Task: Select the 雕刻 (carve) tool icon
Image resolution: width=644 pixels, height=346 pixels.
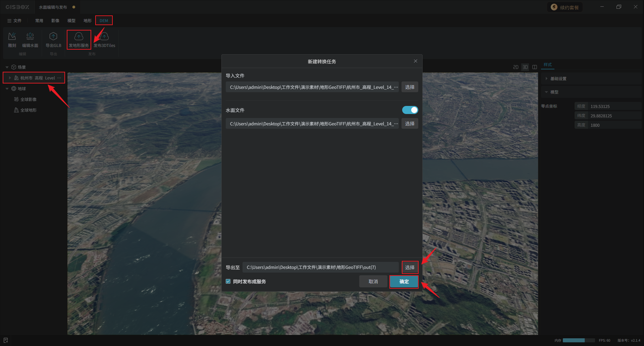Action: 12,37
